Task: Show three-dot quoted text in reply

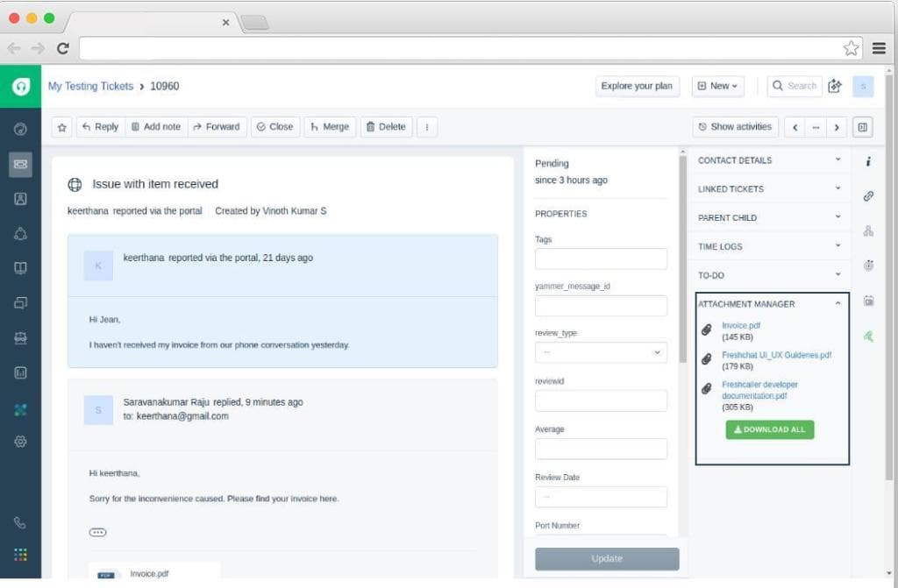Action: (x=97, y=532)
